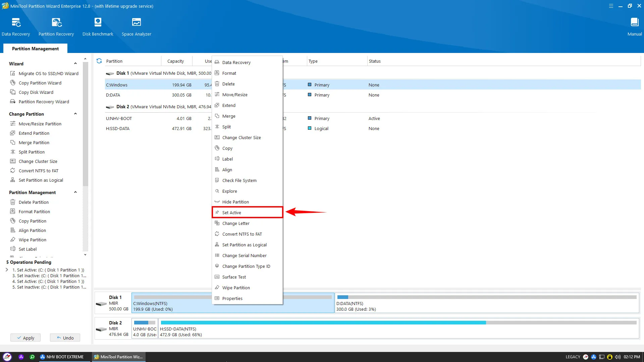Switch to NHV BOOT EXTREME in taskbar

[62, 357]
